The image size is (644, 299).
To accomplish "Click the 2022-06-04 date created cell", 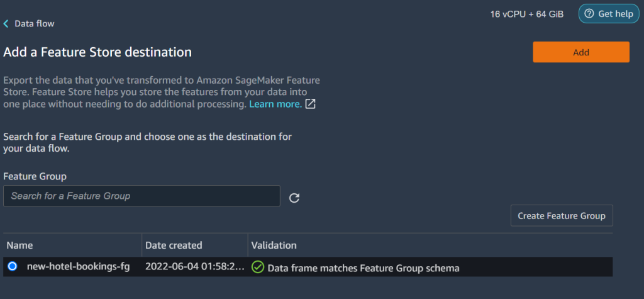I will click(194, 267).
